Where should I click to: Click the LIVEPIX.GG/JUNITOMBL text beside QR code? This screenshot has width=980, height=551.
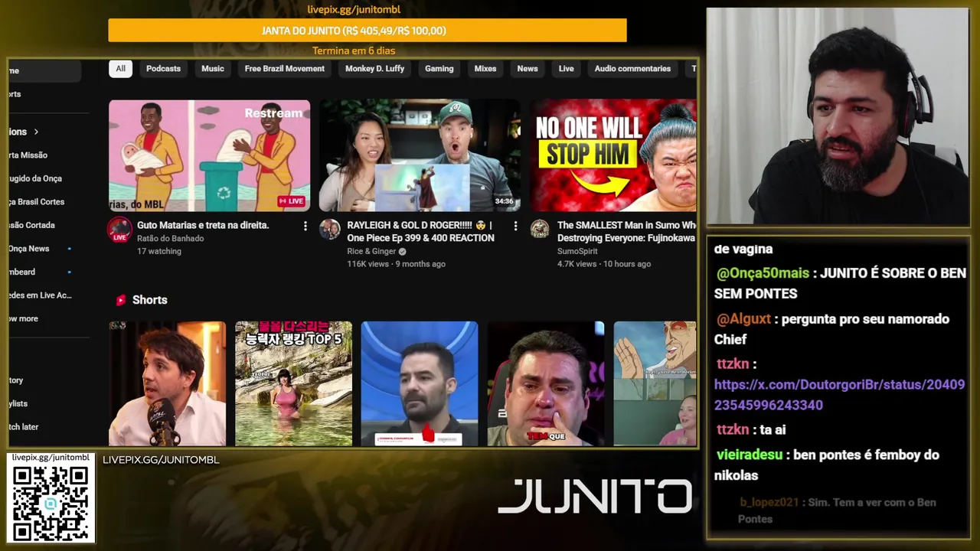click(161, 460)
